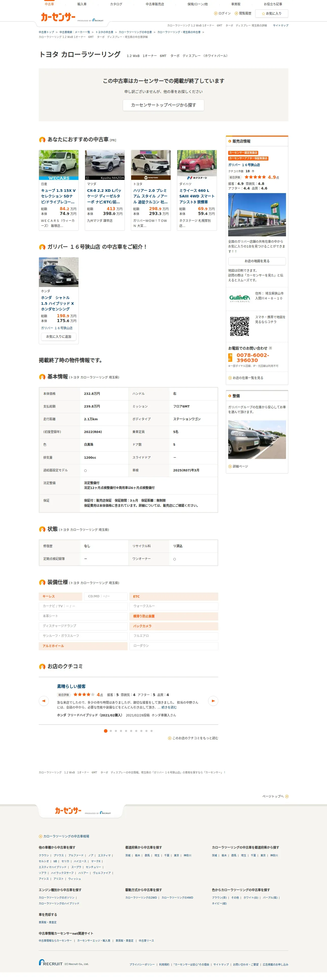
Task: Click phone number 0078-6002-396030
Action: click(253, 358)
